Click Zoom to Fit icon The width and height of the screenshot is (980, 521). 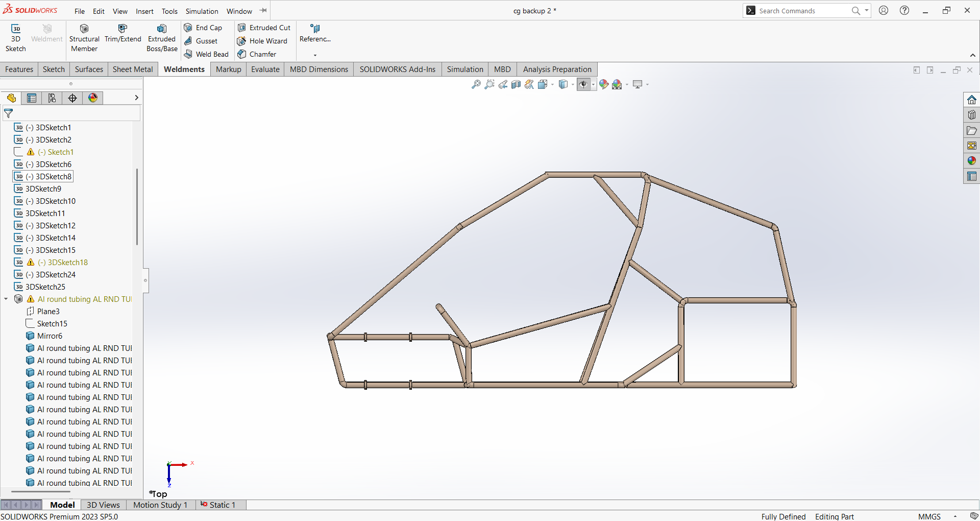476,84
